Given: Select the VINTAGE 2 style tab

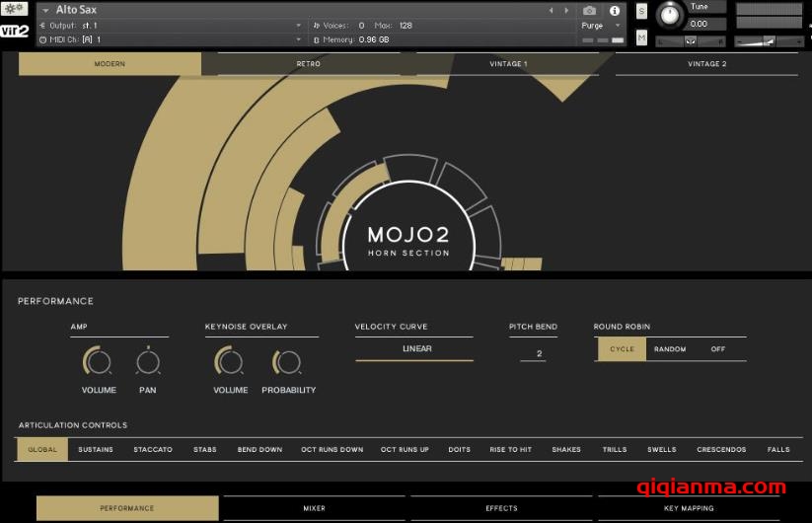Looking at the screenshot, I should 706,64.
